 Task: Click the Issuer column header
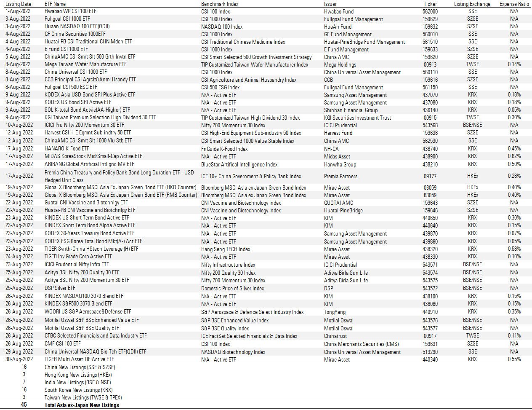[x=330, y=4]
